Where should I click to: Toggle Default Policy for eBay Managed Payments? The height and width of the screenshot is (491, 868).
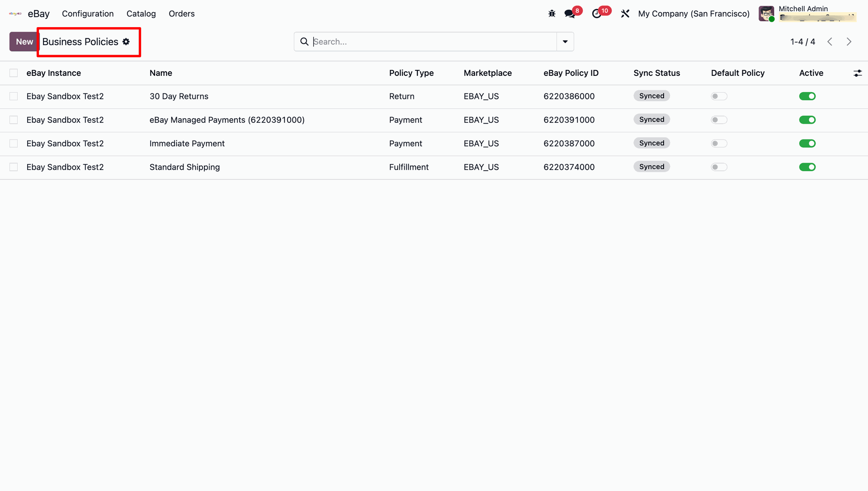point(719,120)
